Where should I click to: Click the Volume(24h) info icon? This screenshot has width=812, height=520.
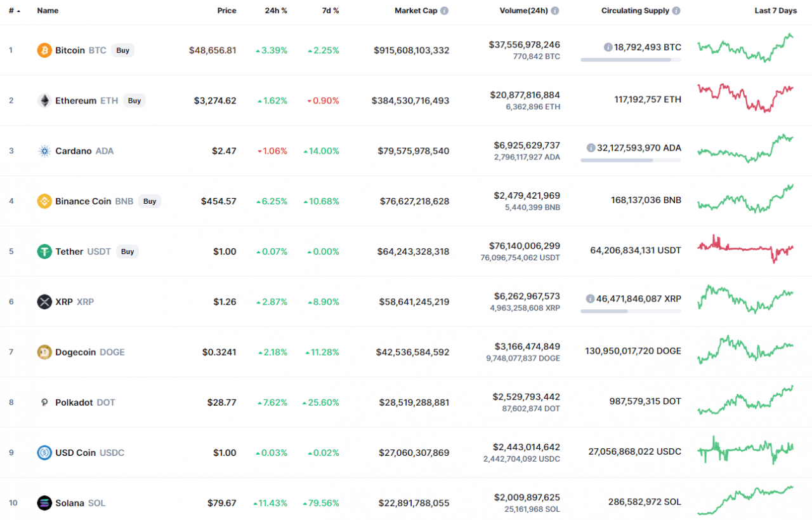(556, 10)
